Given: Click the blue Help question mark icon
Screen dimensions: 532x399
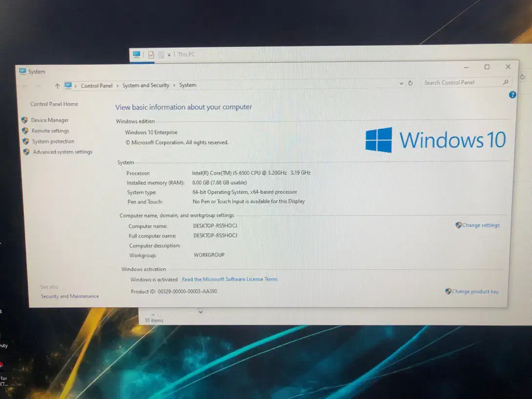Looking at the screenshot, I should [512, 95].
